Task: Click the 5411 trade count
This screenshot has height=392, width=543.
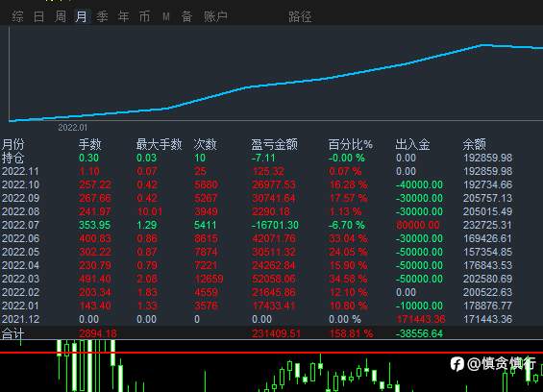Action: tap(205, 225)
